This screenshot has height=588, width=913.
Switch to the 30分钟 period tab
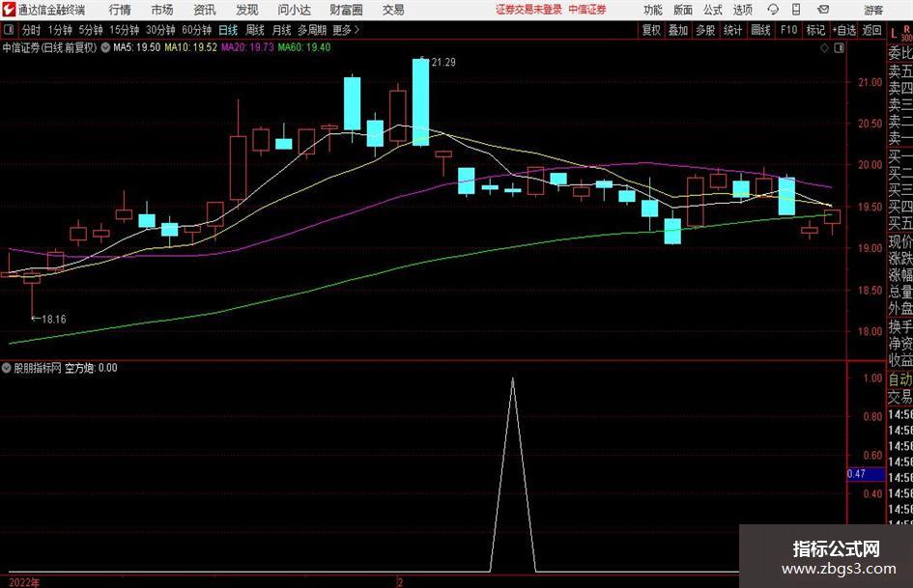tap(160, 30)
